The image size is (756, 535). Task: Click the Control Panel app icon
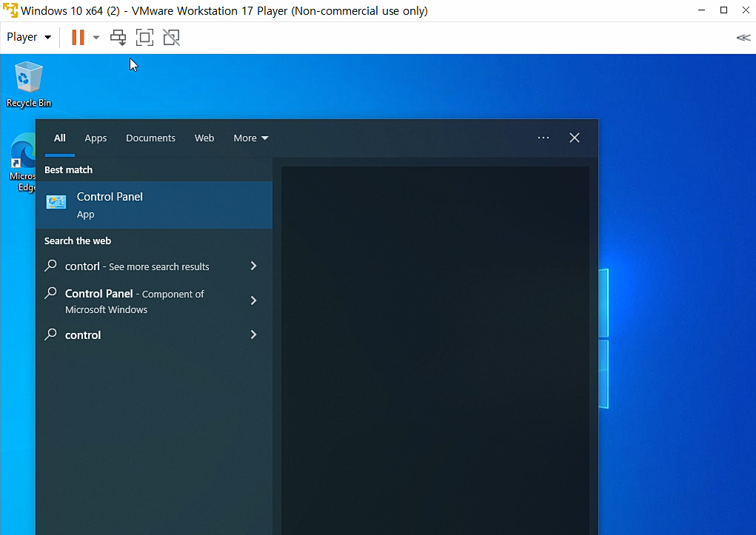[56, 202]
